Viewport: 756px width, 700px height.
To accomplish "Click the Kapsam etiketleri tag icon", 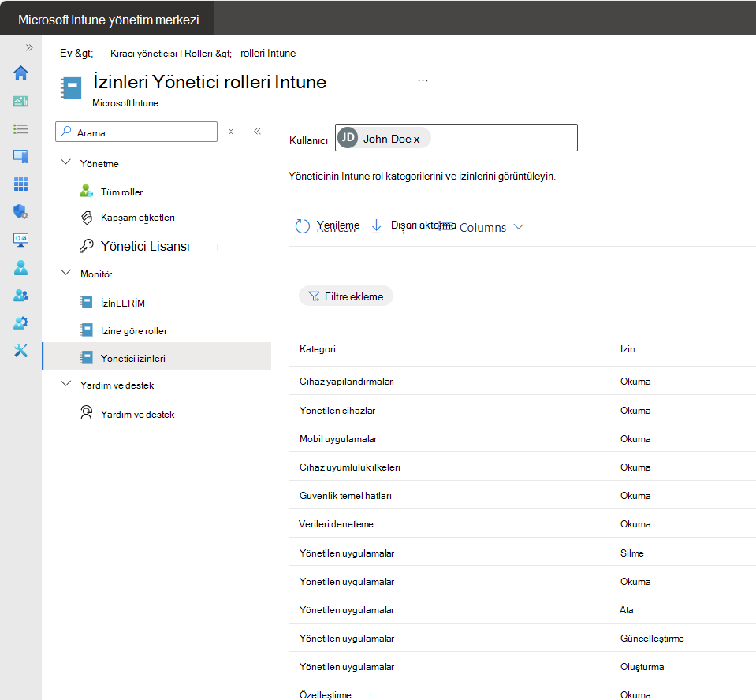I will (x=86, y=218).
